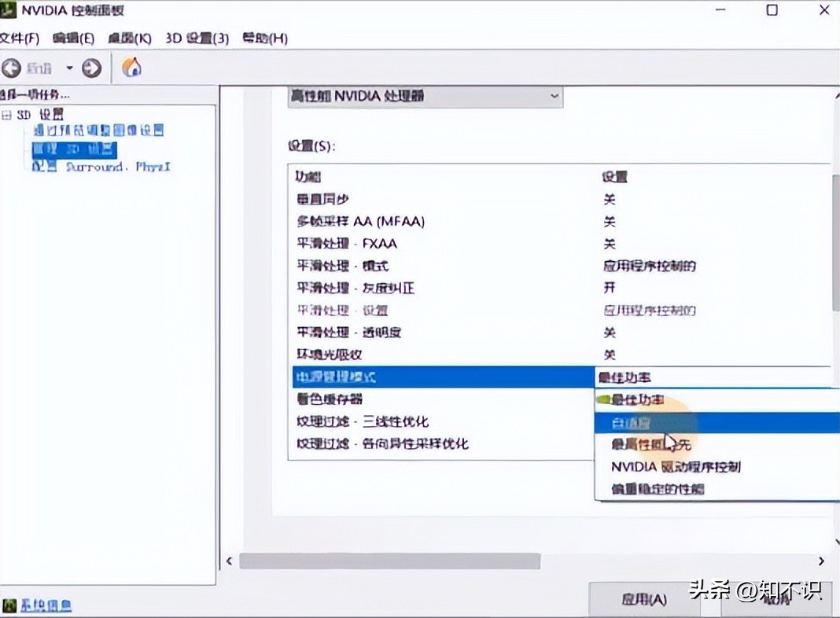This screenshot has height=618, width=840.
Task: Collapse the 3D 设置 tree node
Action: [x=7, y=115]
